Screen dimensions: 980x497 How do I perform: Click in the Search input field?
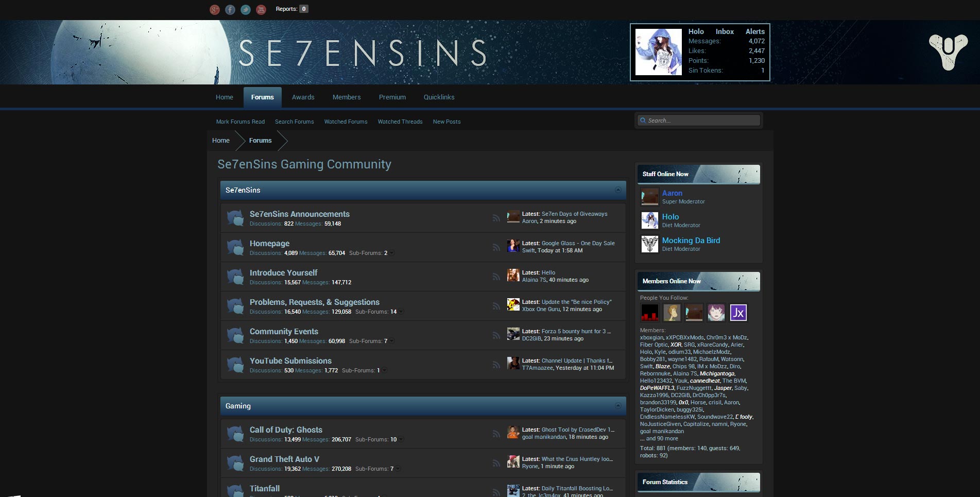(699, 121)
